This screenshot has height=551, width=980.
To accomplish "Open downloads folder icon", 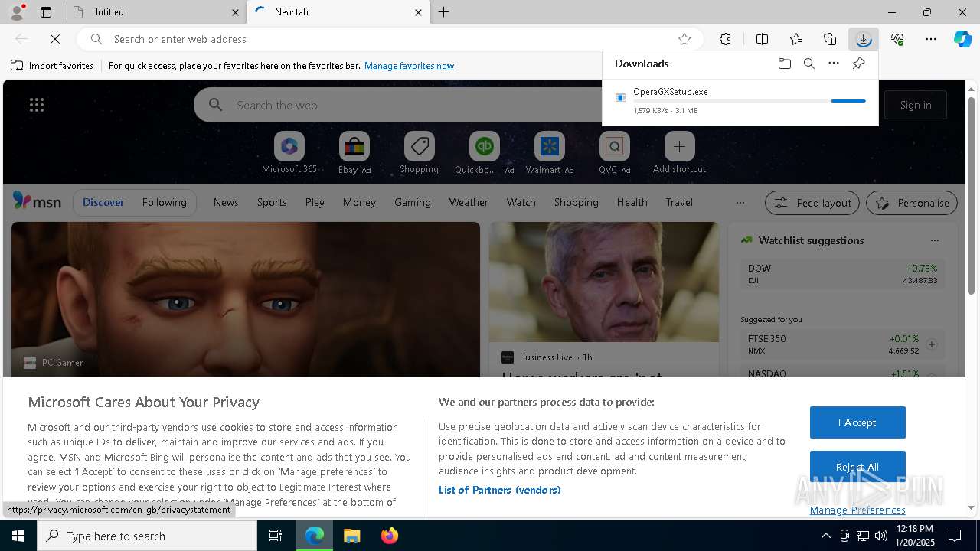I will [785, 64].
